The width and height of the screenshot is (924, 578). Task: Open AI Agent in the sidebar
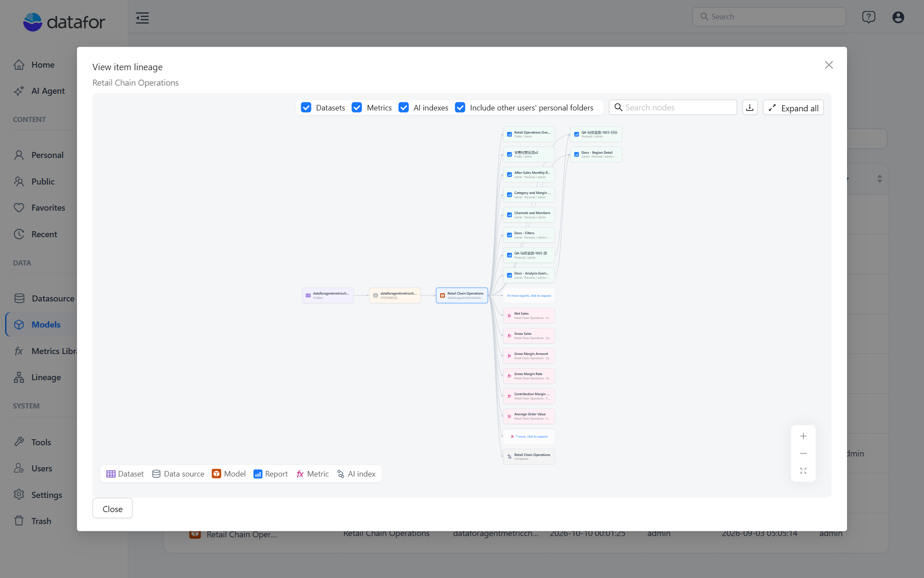pos(38,91)
